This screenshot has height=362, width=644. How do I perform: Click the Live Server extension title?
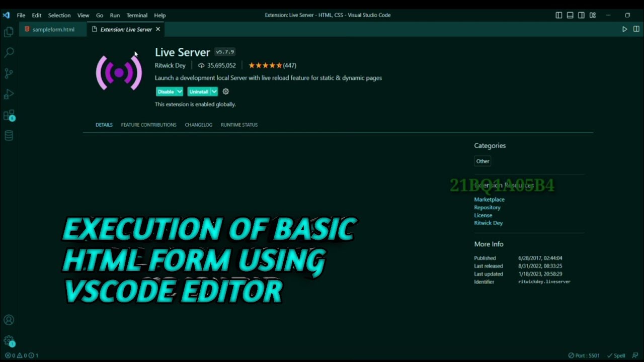coord(182,52)
